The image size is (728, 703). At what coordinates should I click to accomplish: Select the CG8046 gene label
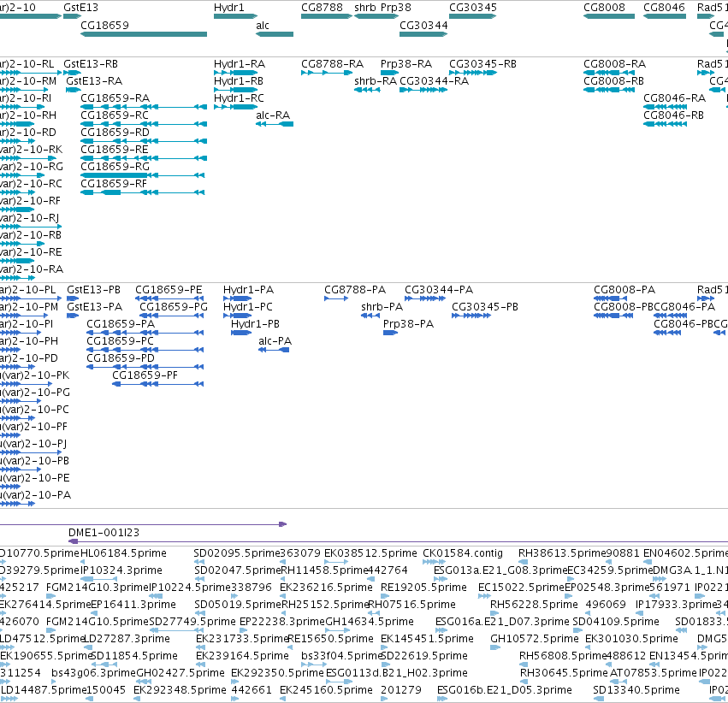point(664,8)
